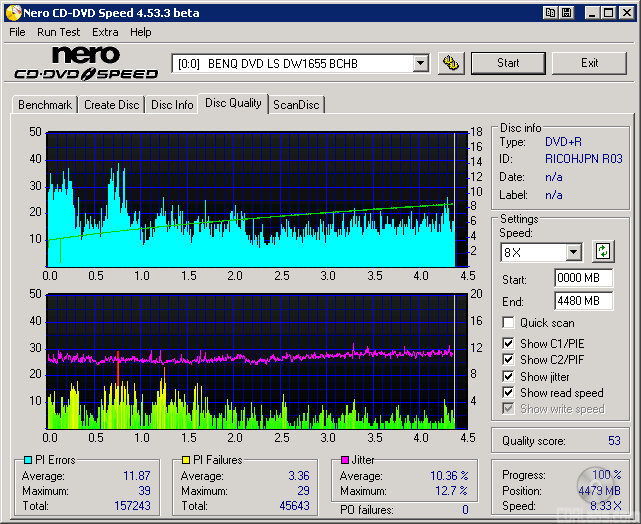Switch to the ScanDisc tab

(x=297, y=105)
